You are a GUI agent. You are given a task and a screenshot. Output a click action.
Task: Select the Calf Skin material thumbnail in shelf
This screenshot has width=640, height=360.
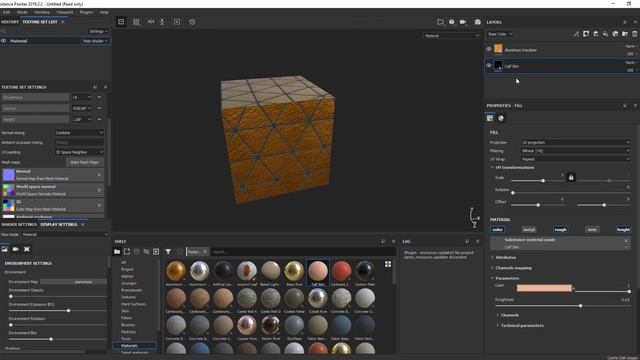[318, 273]
